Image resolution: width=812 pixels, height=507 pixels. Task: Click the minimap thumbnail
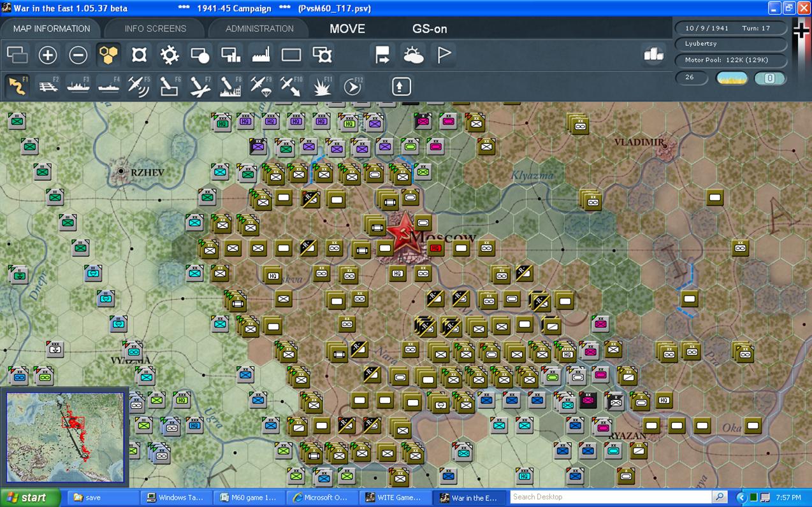(x=65, y=437)
